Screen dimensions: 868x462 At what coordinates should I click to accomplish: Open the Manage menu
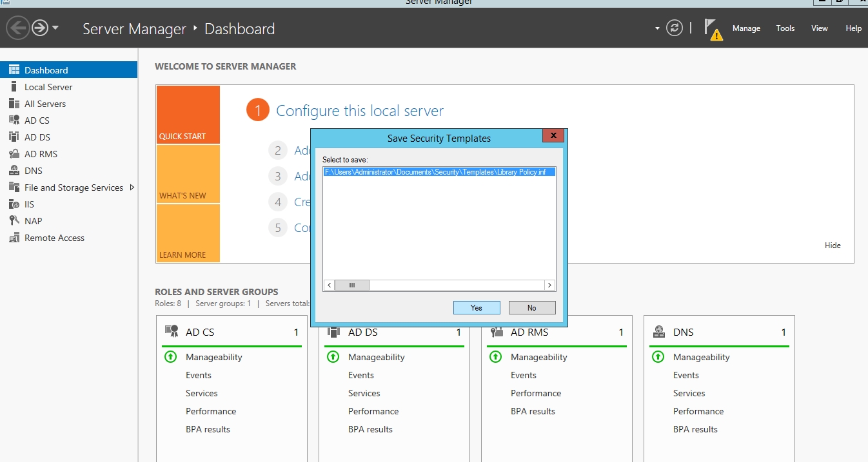[746, 28]
